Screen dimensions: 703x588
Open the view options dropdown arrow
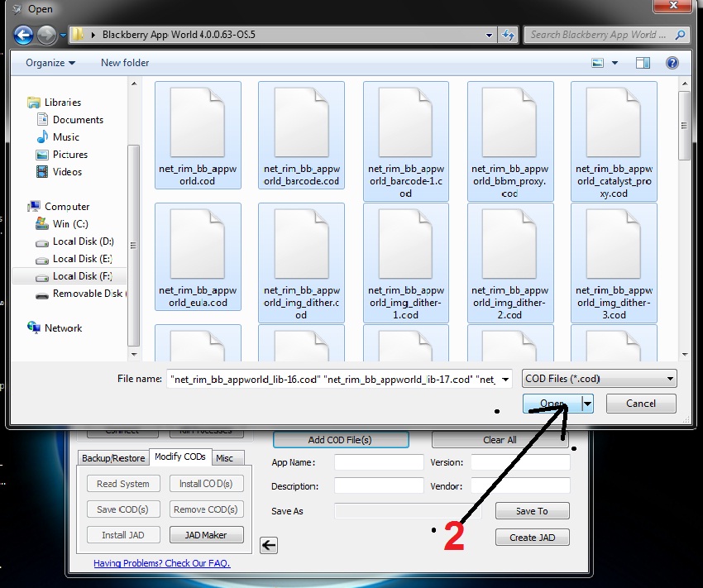[x=615, y=63]
